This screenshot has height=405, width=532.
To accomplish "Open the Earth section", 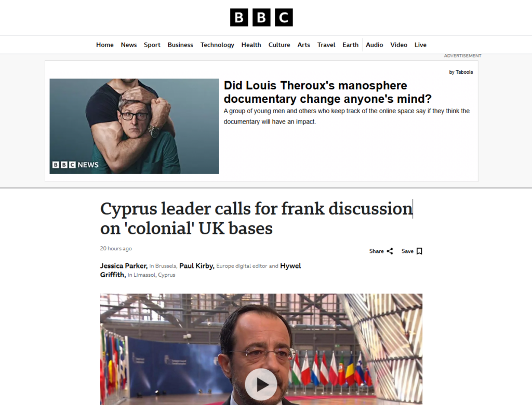I will pyautogui.click(x=350, y=45).
